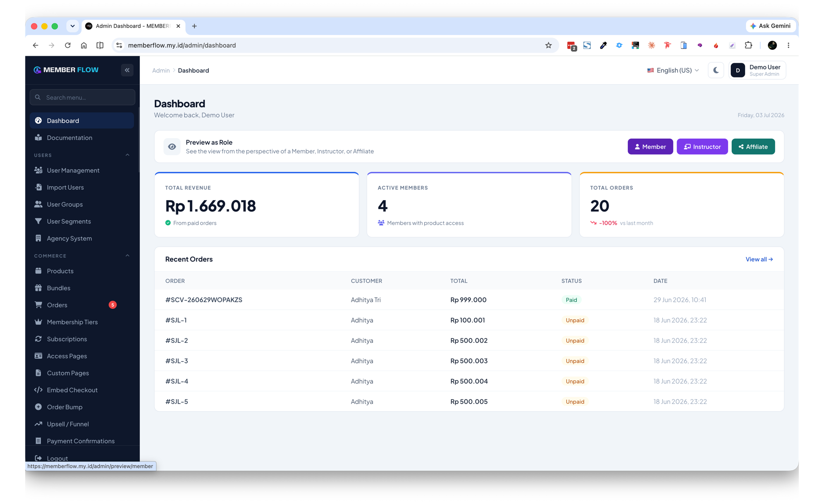The width and height of the screenshot is (824, 504).
Task: Click the Subscriptions refresh icon
Action: coord(39,339)
